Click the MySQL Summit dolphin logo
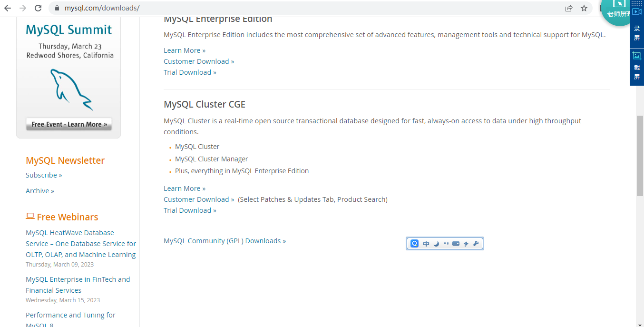 (x=71, y=89)
